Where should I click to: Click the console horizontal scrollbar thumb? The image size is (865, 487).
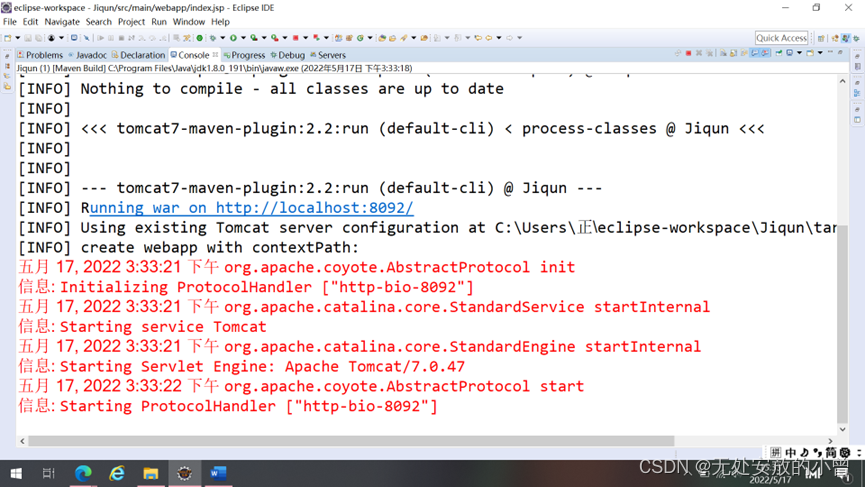(x=351, y=441)
